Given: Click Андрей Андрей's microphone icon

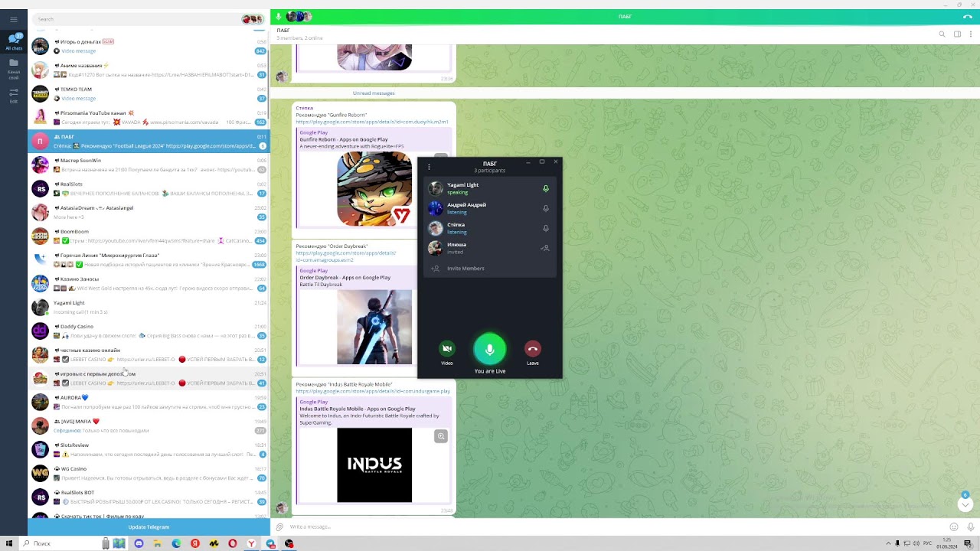Looking at the screenshot, I should point(546,208).
